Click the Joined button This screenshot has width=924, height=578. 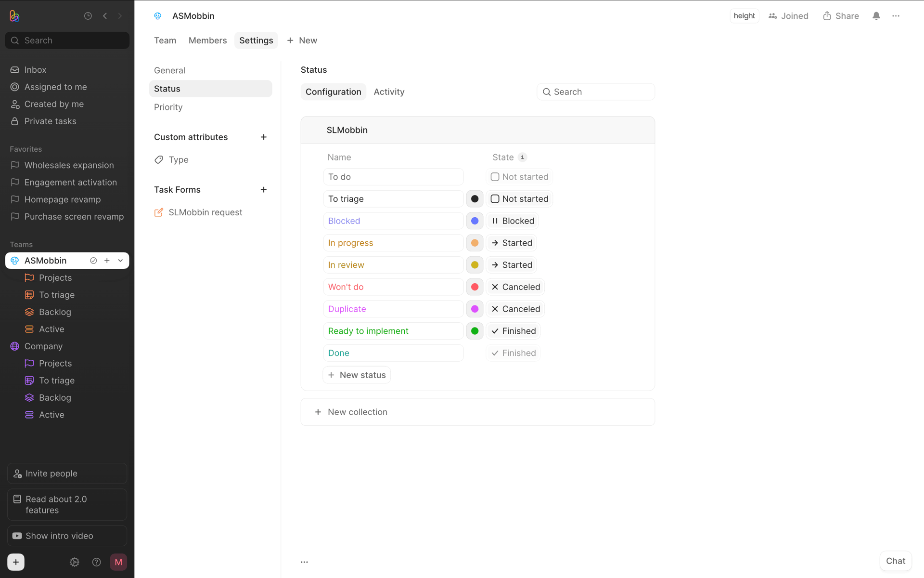click(788, 16)
